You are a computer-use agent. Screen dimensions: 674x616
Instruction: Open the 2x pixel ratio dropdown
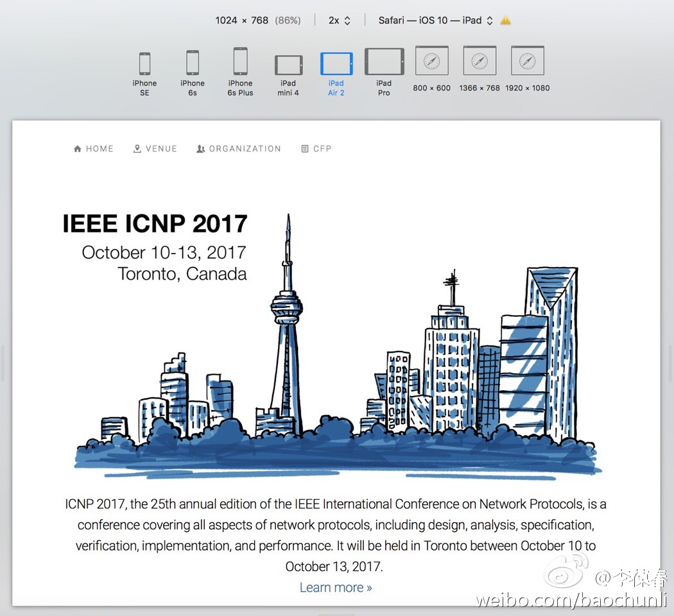click(339, 21)
